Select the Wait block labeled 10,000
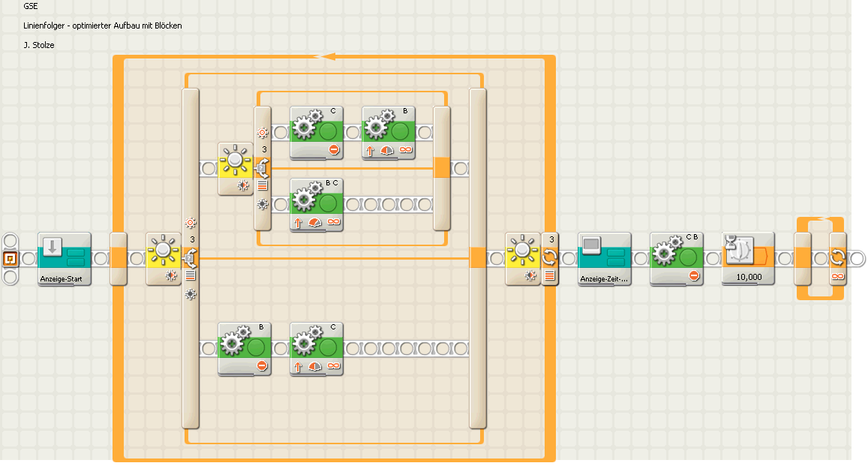 click(x=746, y=257)
